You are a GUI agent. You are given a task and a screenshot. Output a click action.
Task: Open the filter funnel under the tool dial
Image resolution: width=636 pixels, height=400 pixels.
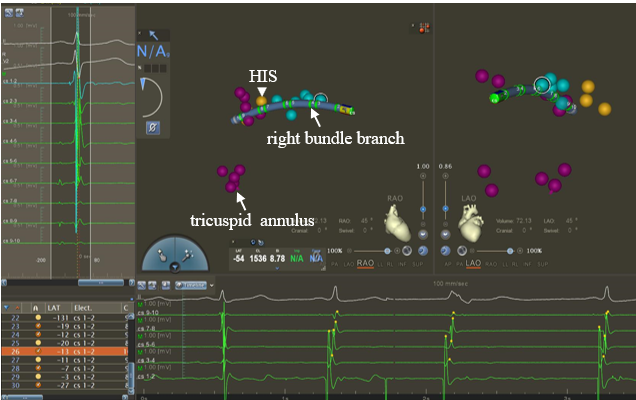coord(175,267)
